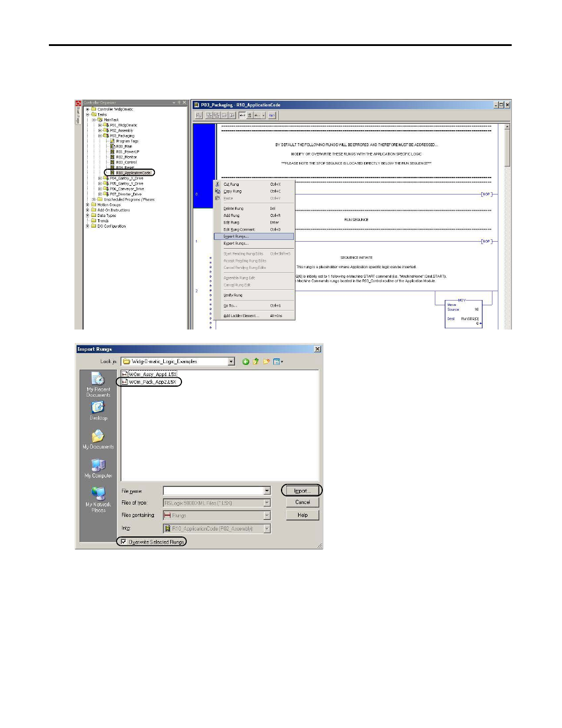Open My Computer in places bar
The image size is (562, 728).
pos(98,469)
